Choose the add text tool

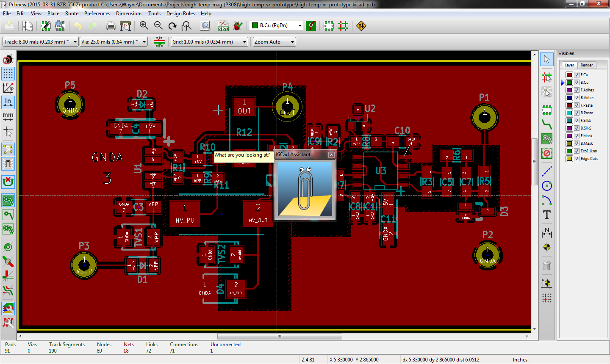click(x=547, y=215)
